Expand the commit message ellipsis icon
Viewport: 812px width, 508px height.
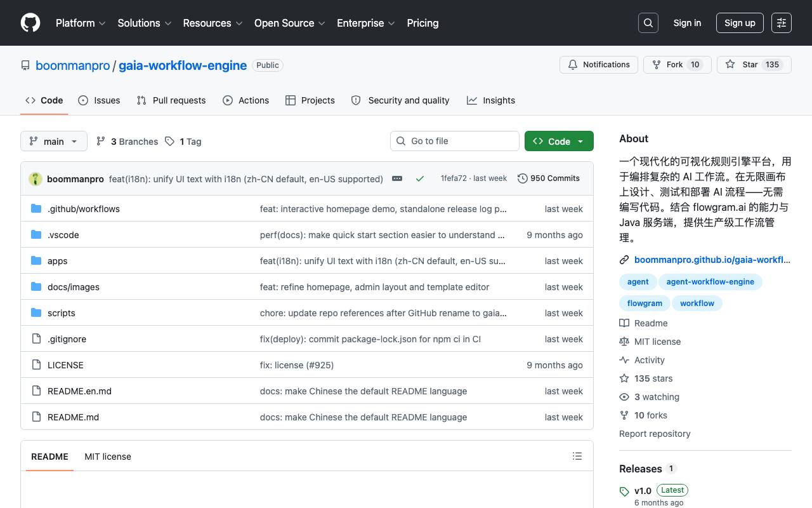point(397,179)
